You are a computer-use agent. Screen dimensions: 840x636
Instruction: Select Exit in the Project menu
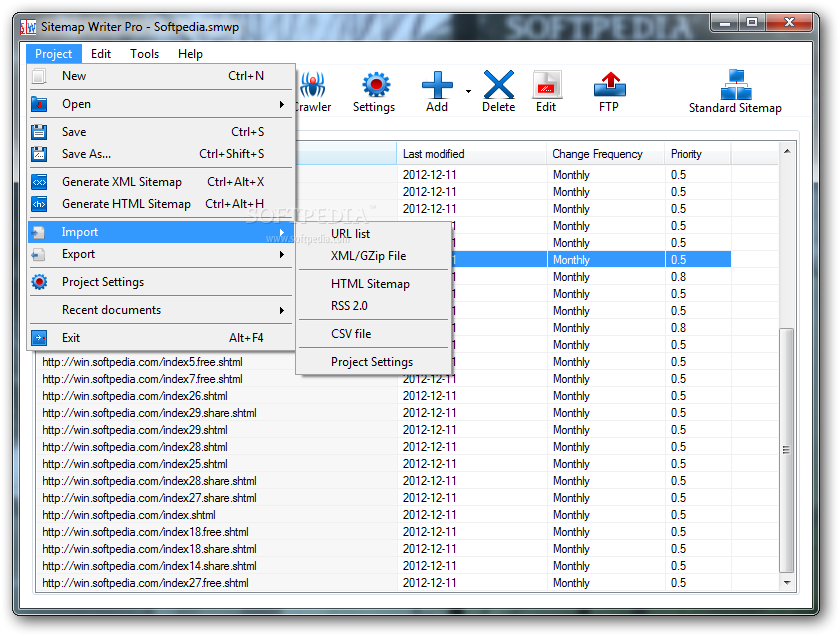[x=161, y=338]
